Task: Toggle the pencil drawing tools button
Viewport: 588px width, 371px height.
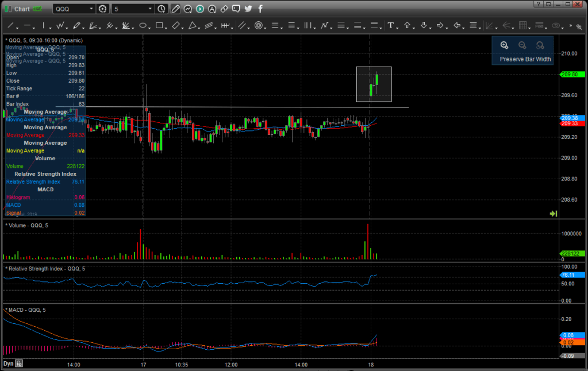Action: click(175, 9)
